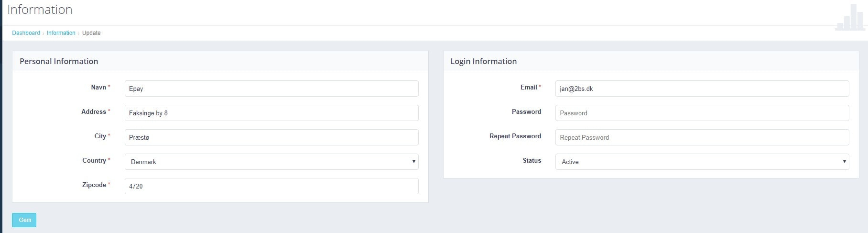This screenshot has width=868, height=233.
Task: Click the Information page title
Action: [x=40, y=10]
